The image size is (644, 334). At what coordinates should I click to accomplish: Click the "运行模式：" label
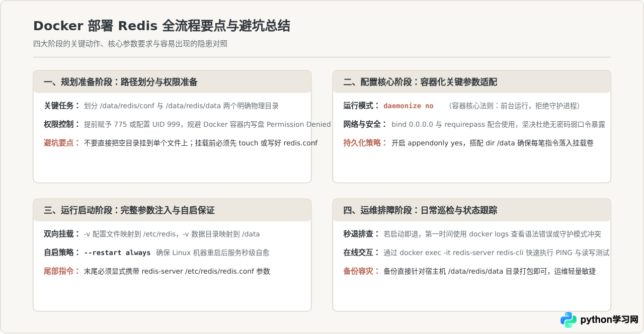362,106
